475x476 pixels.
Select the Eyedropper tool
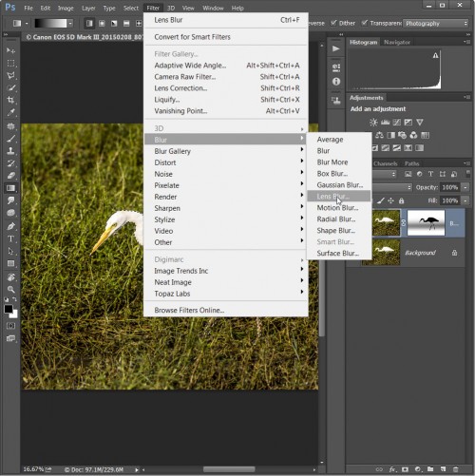(10, 112)
